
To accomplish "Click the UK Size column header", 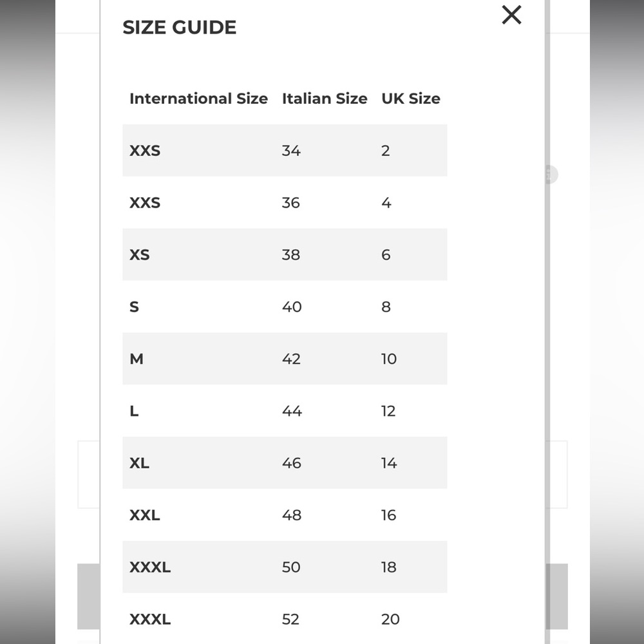I will coord(411,99).
